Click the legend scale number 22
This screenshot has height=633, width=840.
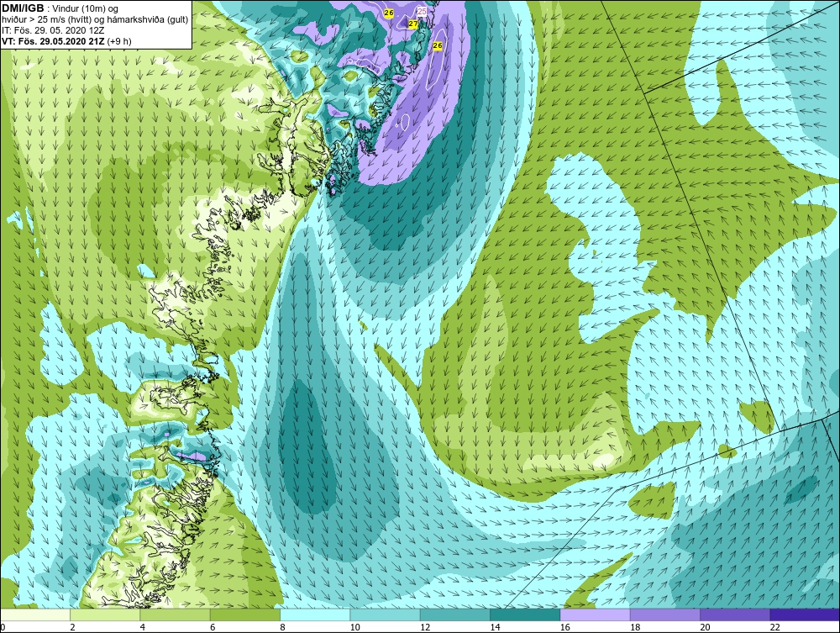point(774,628)
